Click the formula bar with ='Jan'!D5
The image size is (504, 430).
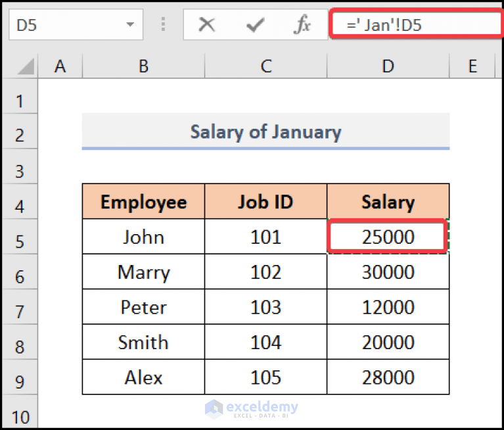pyautogui.click(x=417, y=24)
